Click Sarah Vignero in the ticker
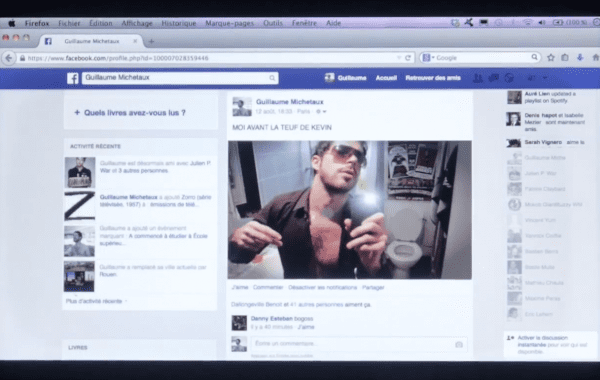The width and height of the screenshot is (600, 380). [543, 142]
